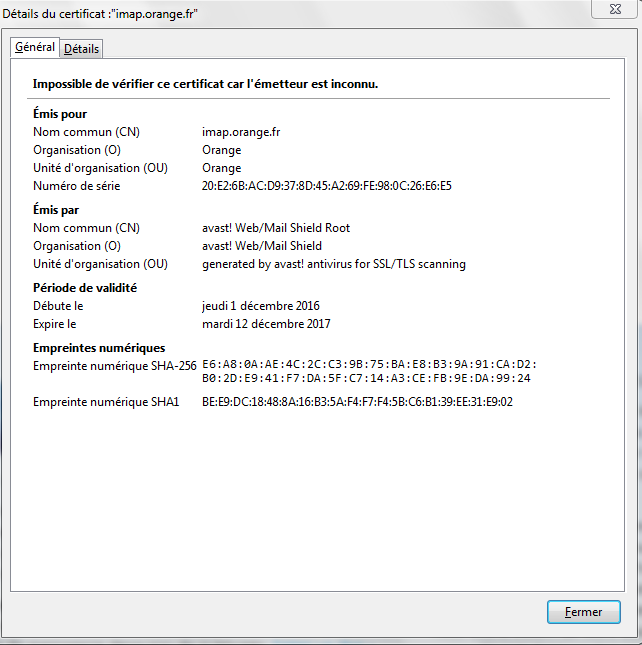The height and width of the screenshot is (645, 642).
Task: Click issuer name avast! Web/Mail Shield Root
Action: (276, 228)
